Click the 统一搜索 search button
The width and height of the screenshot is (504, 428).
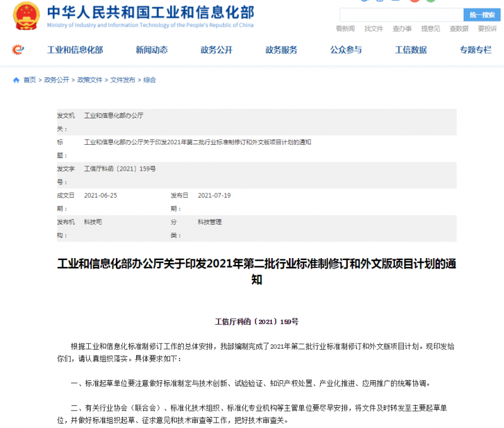pos(482,14)
